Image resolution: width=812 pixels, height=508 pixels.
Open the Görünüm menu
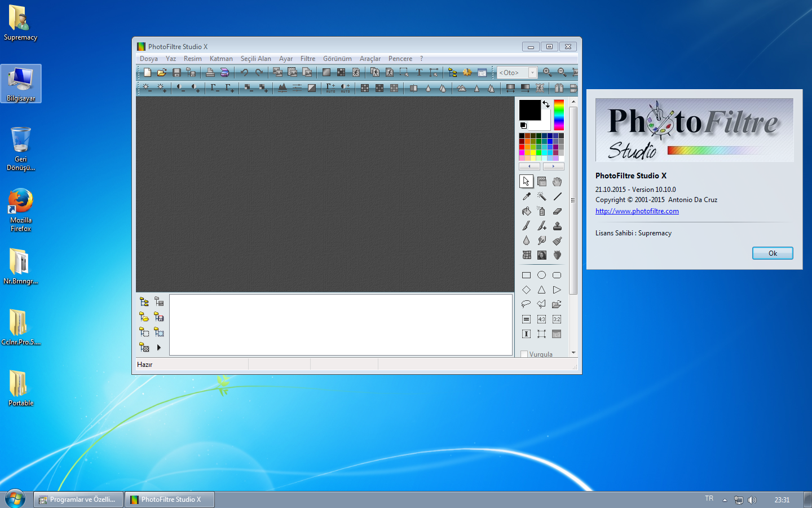tap(337, 59)
